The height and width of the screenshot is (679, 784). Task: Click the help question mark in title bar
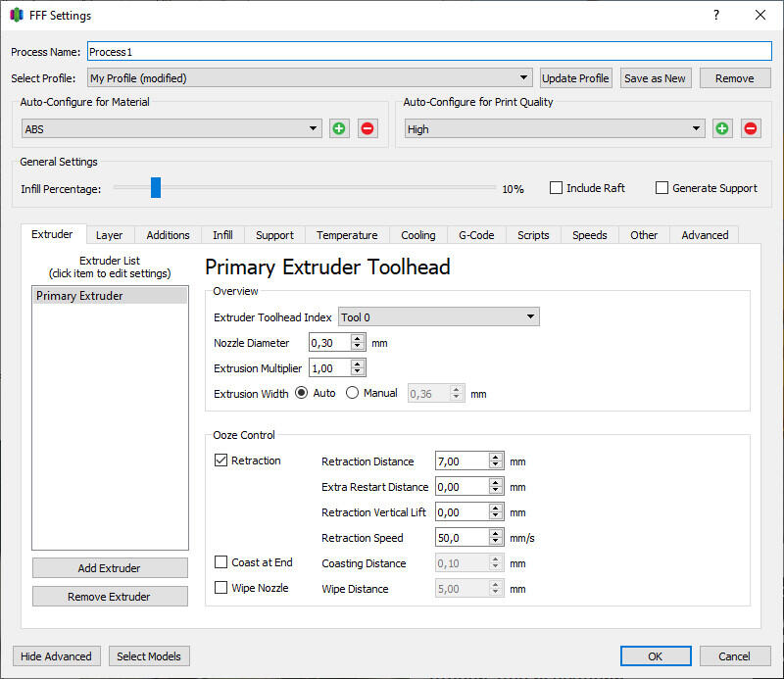(x=716, y=15)
